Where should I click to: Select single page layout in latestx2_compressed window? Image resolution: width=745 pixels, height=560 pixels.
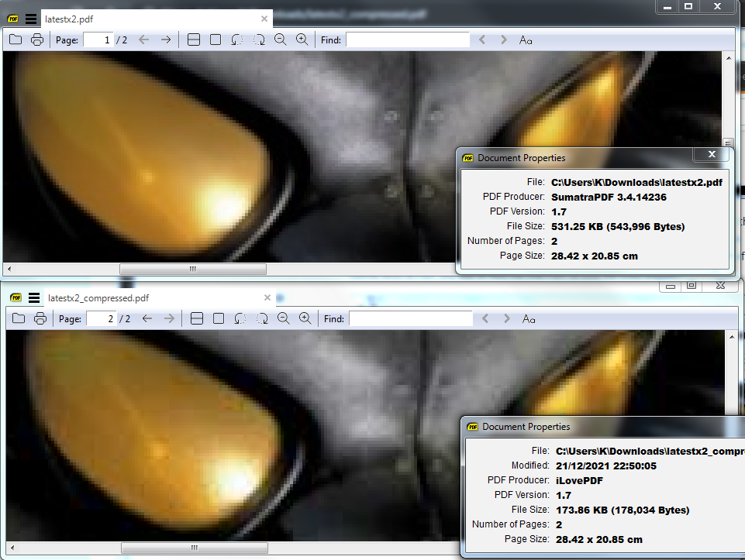[219, 318]
